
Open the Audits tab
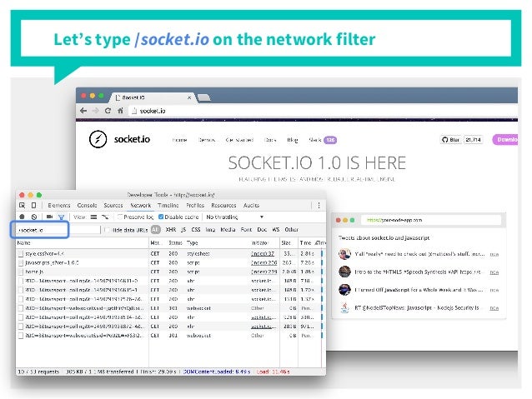[x=252, y=206]
